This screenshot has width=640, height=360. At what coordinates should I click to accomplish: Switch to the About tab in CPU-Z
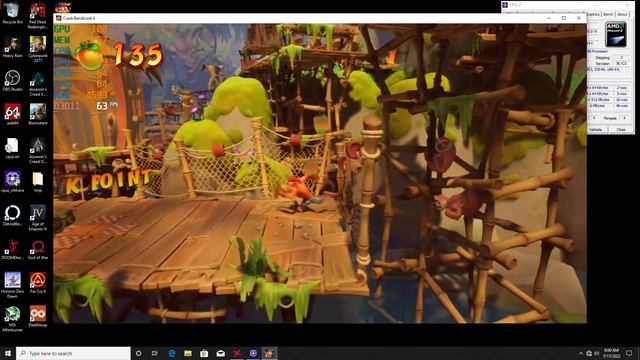pyautogui.click(x=622, y=14)
